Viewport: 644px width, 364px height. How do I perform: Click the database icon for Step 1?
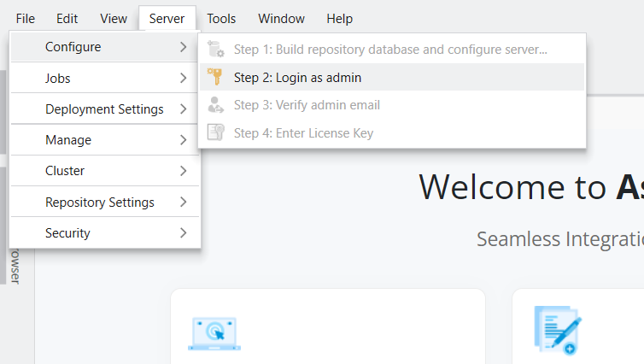(214, 50)
